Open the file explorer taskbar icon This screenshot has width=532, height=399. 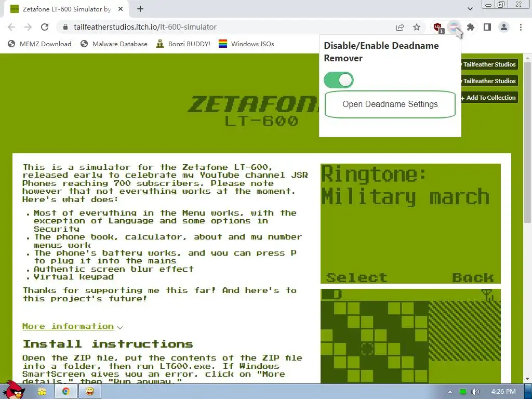(x=42, y=392)
